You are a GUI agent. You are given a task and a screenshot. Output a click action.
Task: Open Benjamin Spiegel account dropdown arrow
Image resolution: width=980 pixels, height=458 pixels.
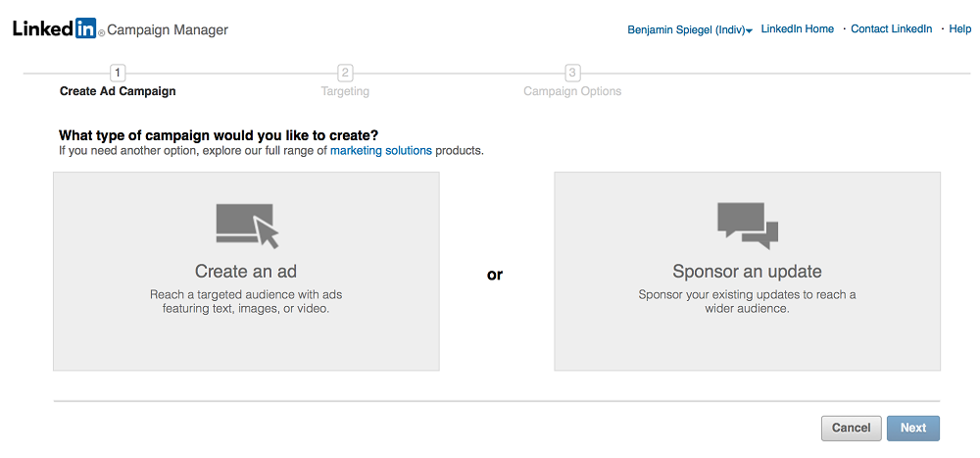click(x=749, y=30)
